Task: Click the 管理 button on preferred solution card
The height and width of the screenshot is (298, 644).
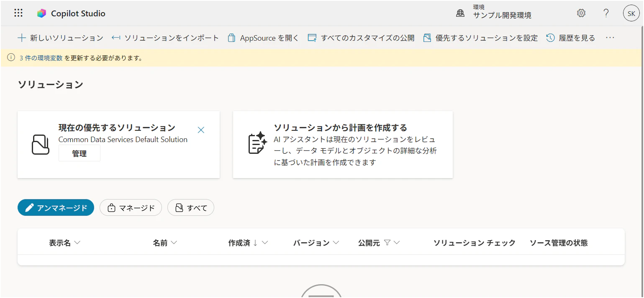Action: click(x=80, y=154)
